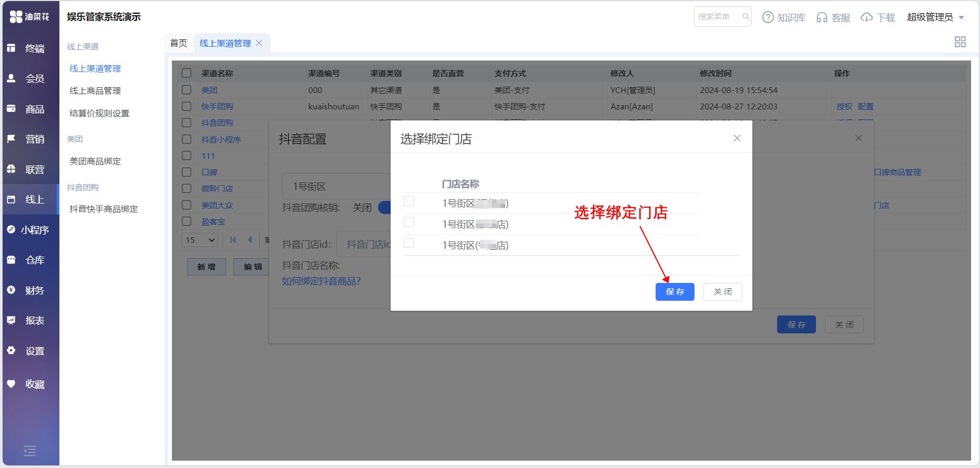
Task: Close the 抖音配置 dialog with X
Action: 859,138
